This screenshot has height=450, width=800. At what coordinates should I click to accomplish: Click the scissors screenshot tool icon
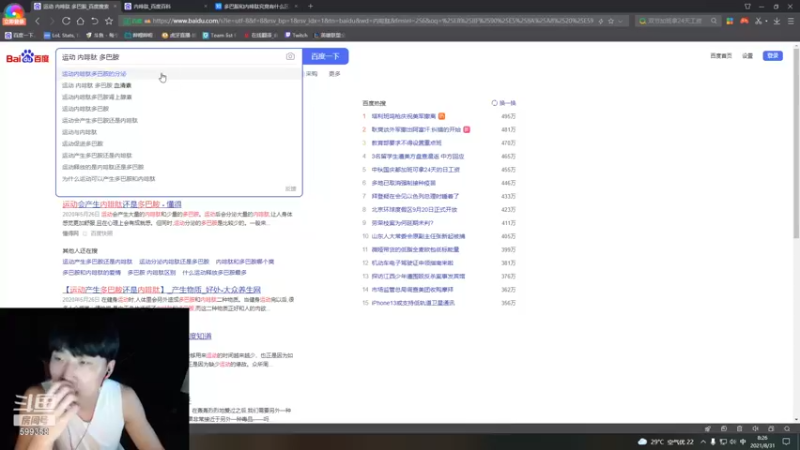click(x=759, y=21)
